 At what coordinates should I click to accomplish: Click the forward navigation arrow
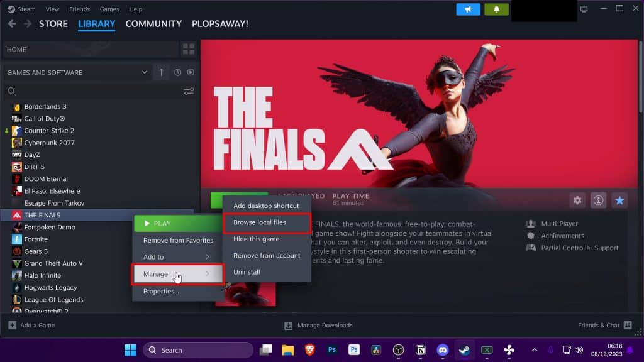(x=28, y=24)
